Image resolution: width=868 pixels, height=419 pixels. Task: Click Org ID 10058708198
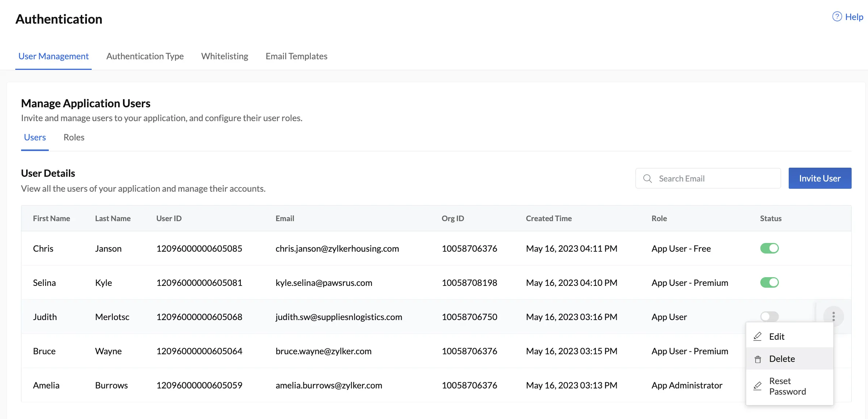(469, 283)
